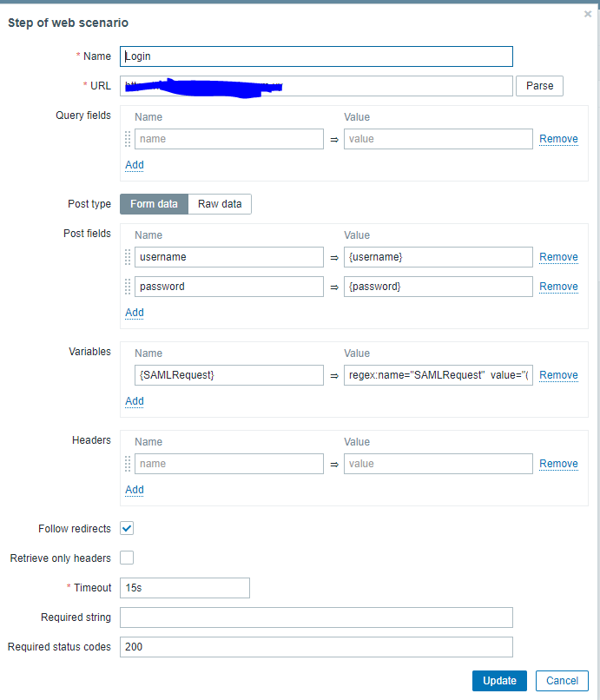Image resolution: width=600 pixels, height=700 pixels.
Task: Click the Timeout input field
Action: [185, 588]
